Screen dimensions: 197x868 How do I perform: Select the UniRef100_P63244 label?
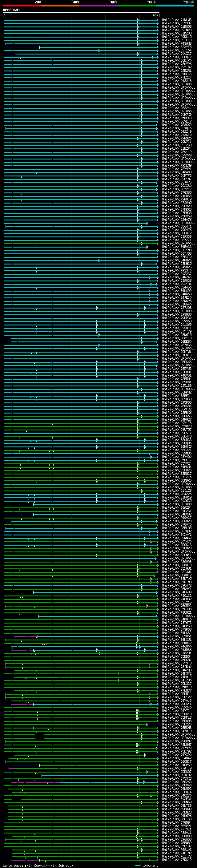click(x=177, y=108)
